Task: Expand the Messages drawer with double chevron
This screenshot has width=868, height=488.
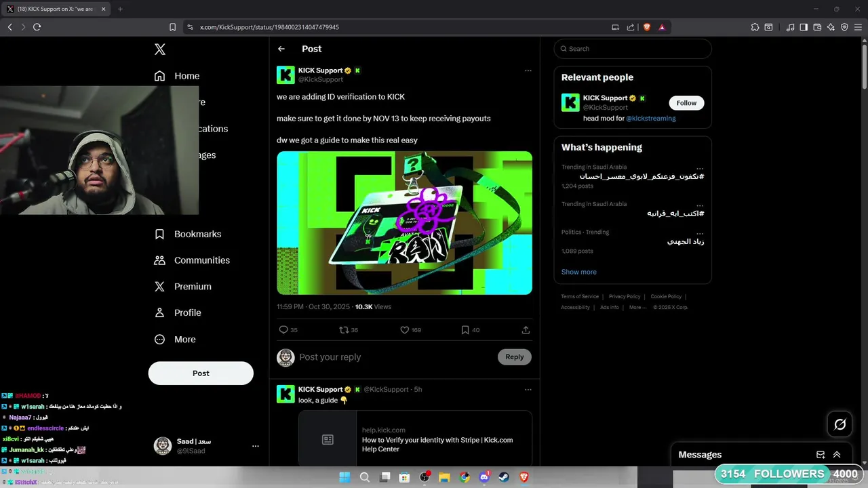Action: pyautogui.click(x=837, y=455)
